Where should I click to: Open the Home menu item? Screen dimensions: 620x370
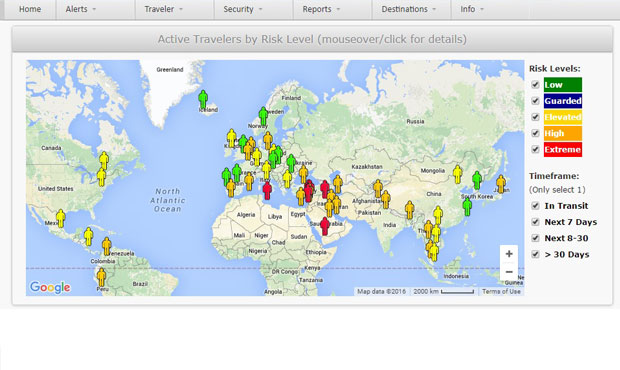[x=30, y=9]
